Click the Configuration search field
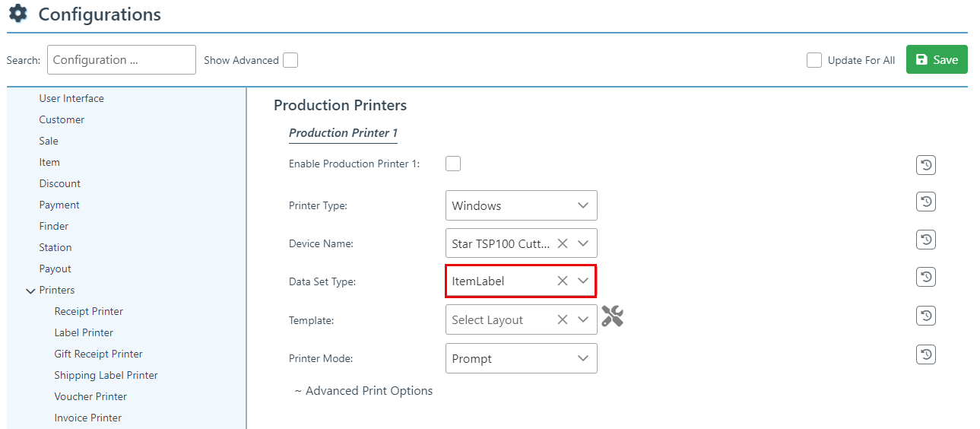Viewport: 980px width, 429px height. tap(122, 59)
